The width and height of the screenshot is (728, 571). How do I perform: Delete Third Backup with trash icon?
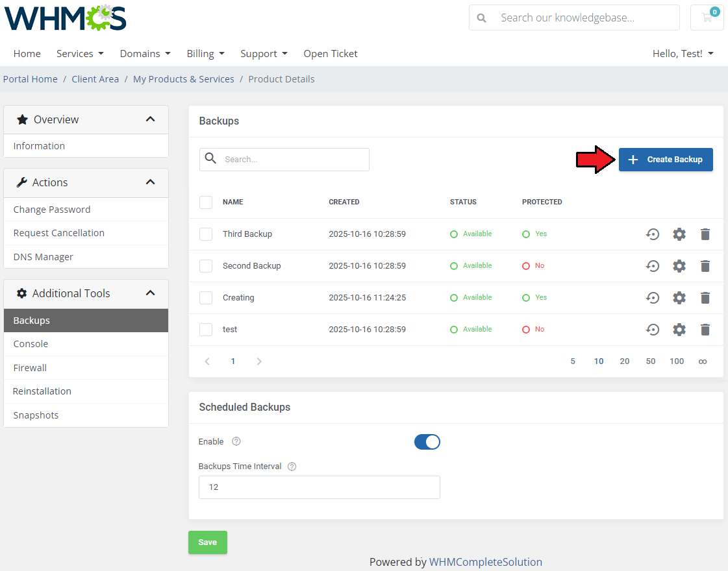pyautogui.click(x=705, y=234)
